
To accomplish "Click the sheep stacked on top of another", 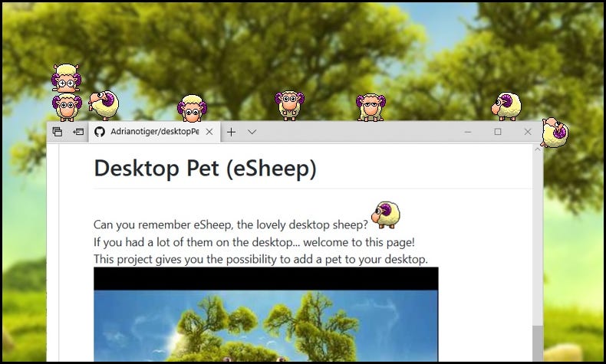I will (x=66, y=77).
